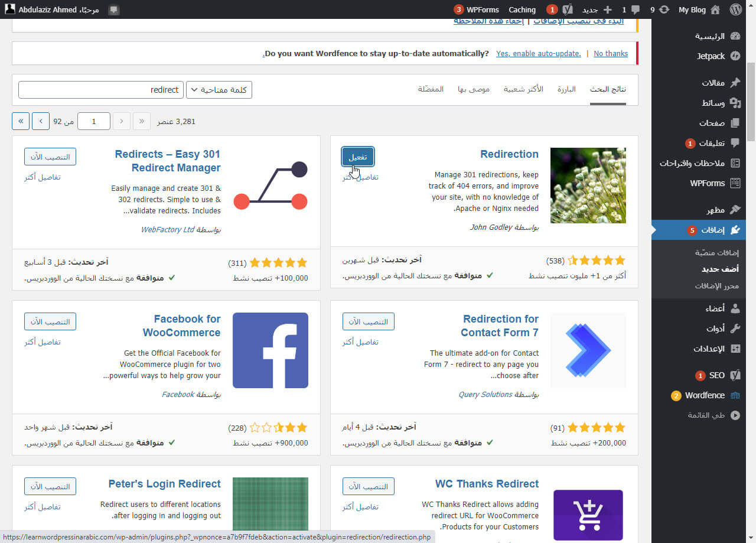
Task: Install Redirects – Easy 301 Redirect Manager now
Action: tap(50, 157)
